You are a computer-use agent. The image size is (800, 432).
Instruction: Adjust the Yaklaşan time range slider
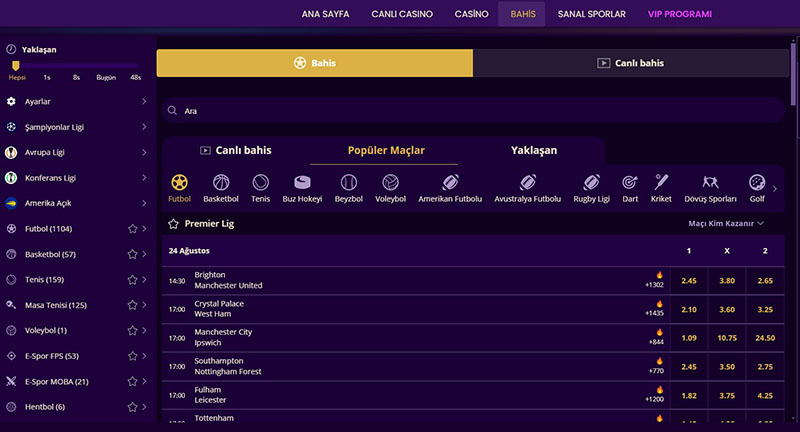point(16,66)
